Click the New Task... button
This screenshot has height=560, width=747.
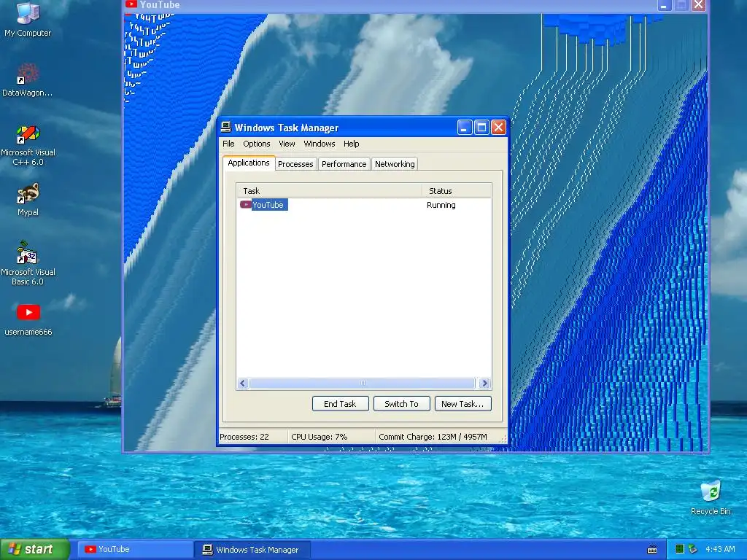point(462,404)
